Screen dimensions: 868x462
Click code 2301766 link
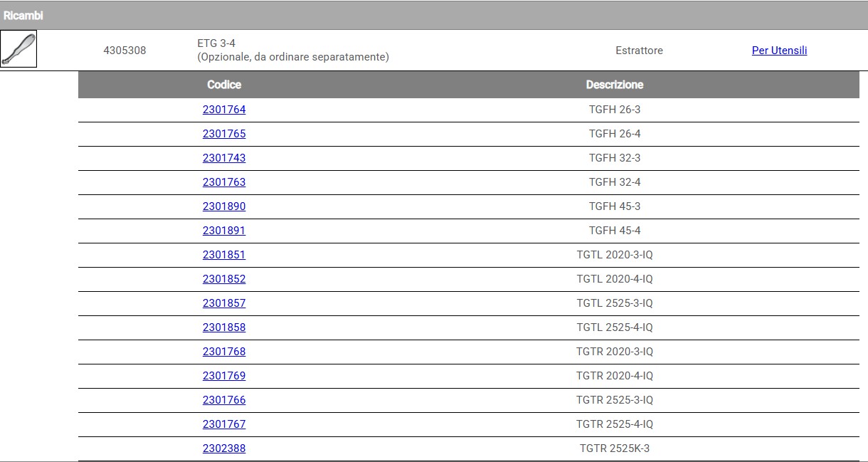click(224, 400)
